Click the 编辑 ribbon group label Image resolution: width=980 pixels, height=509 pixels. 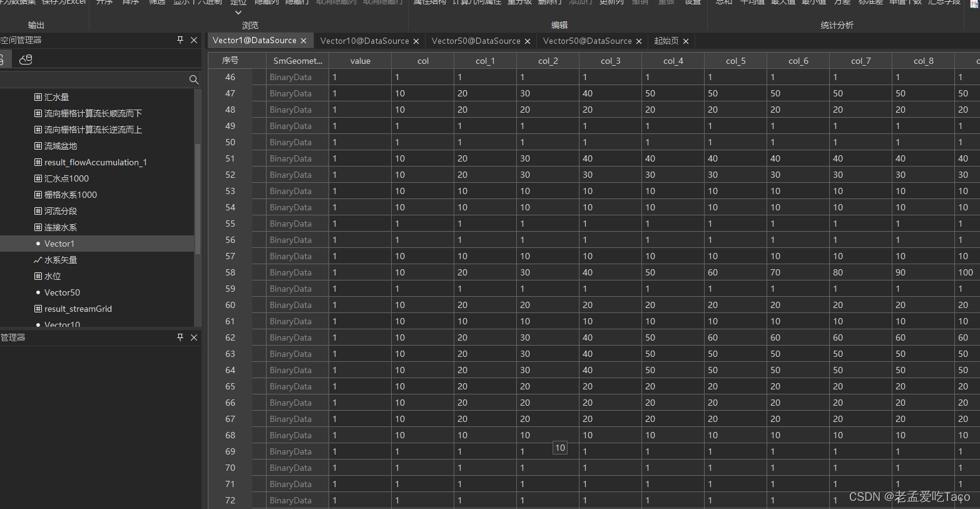click(559, 25)
